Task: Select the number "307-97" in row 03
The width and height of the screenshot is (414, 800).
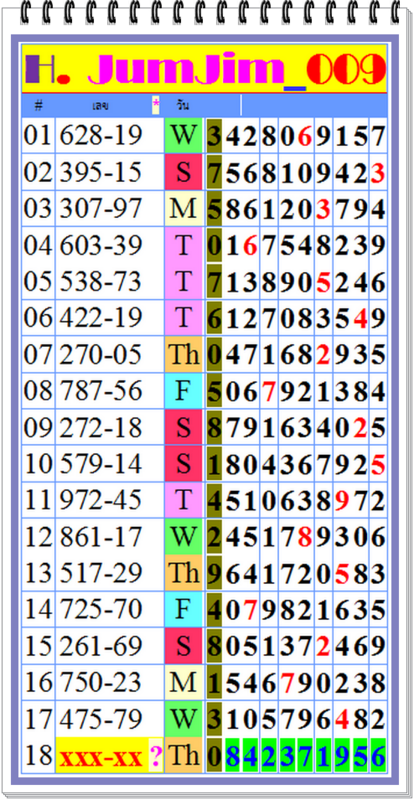Action: click(100, 209)
